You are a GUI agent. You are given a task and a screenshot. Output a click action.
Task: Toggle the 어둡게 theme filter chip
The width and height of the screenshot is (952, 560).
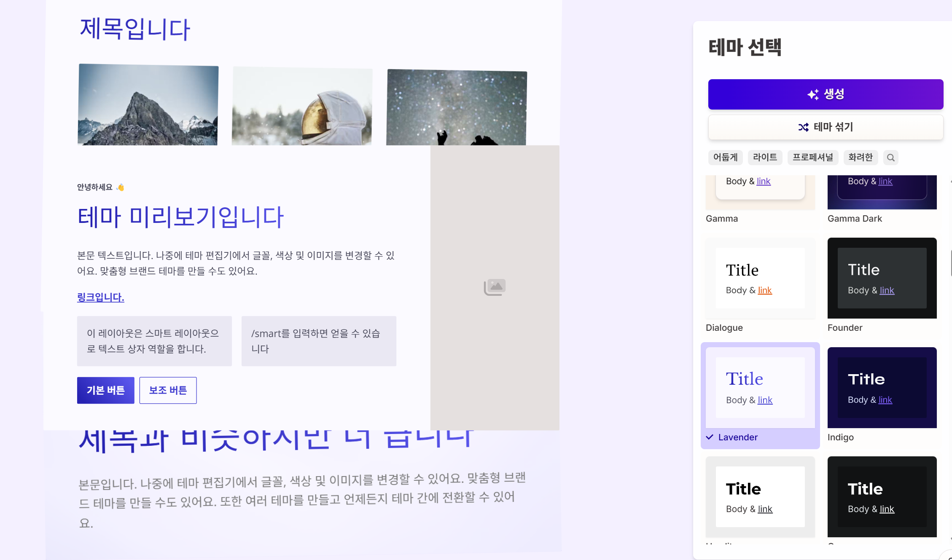pyautogui.click(x=725, y=157)
